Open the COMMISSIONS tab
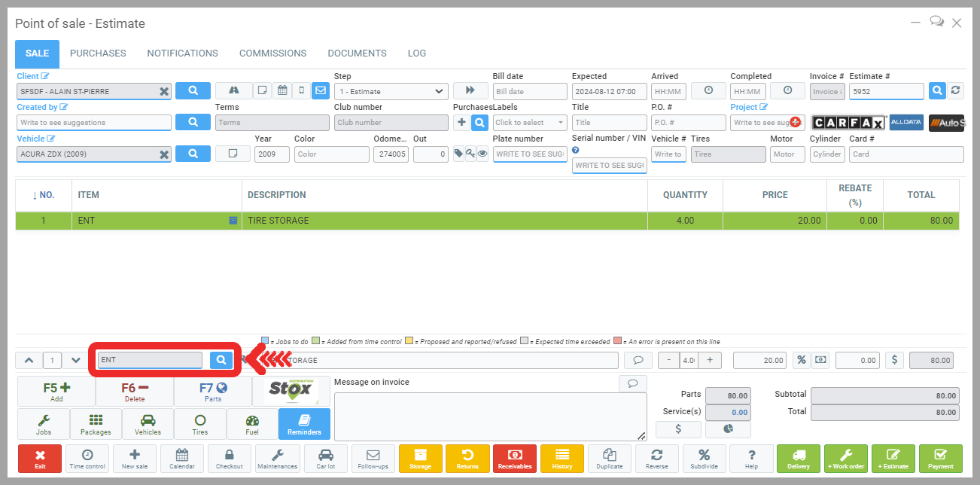The width and height of the screenshot is (980, 485). click(x=272, y=53)
